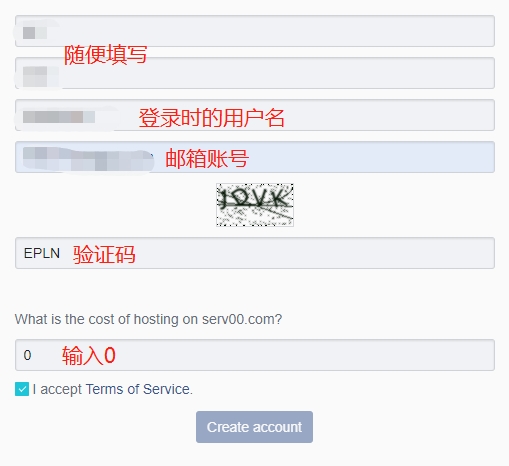The image size is (509, 466).
Task: Open the Terms of Service link
Action: (x=139, y=389)
